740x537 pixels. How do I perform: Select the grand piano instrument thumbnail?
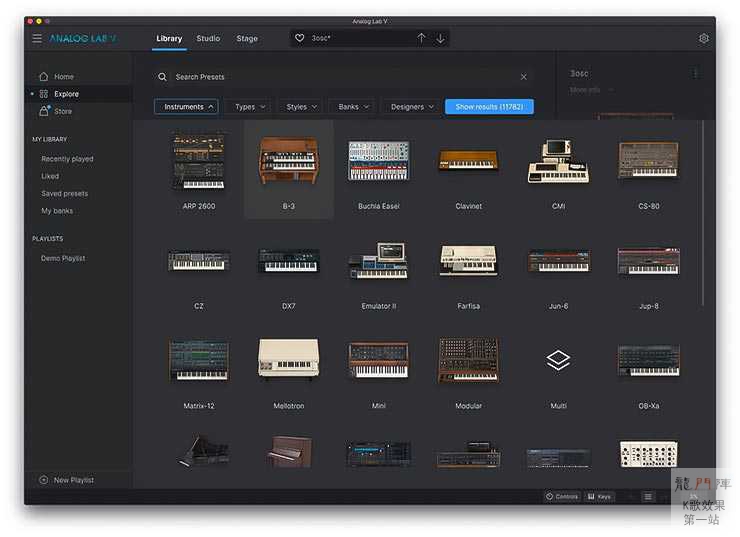click(203, 451)
